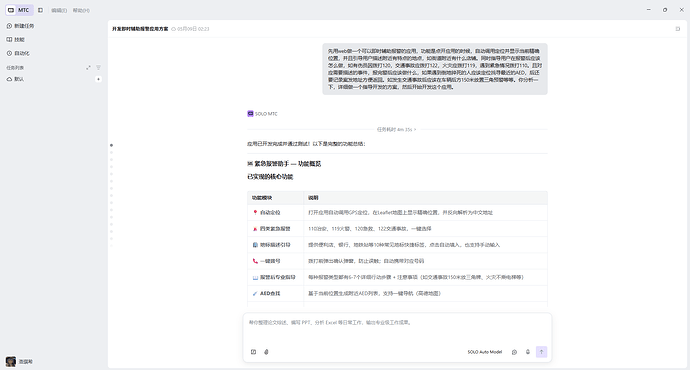Click the conversation title 开发即时辅助报警应用方案
Viewport: 690px width, 370px height.
[140, 29]
